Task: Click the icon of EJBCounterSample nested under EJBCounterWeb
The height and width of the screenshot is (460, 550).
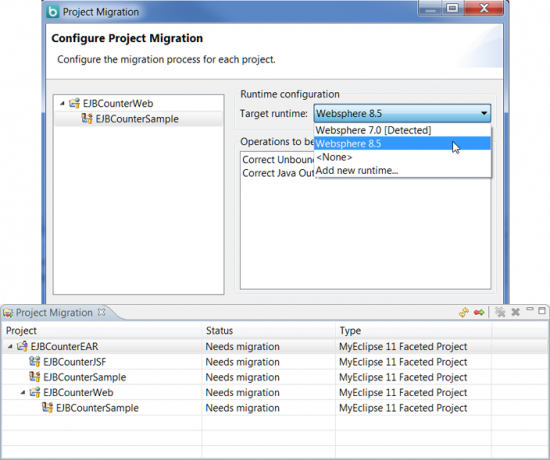Action: (x=47, y=407)
